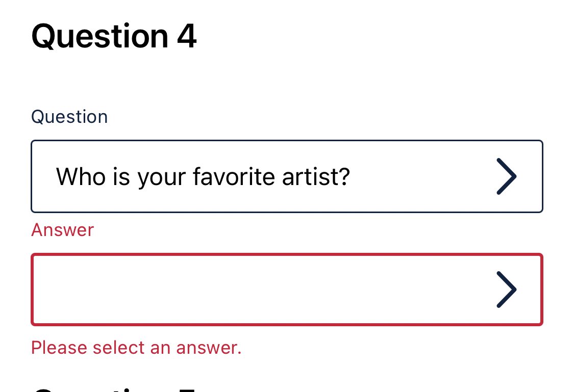Expand the security question selector arrow
The width and height of the screenshot is (574, 392).
point(506,176)
